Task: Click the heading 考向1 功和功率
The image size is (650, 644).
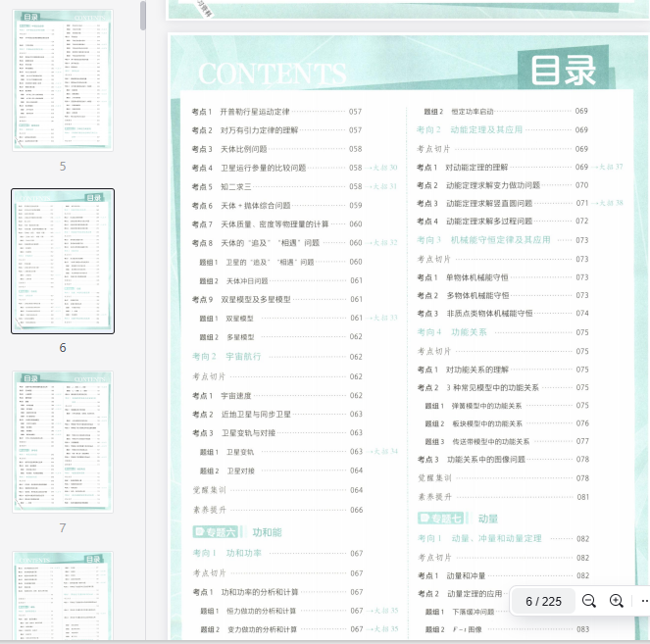Action: coord(227,553)
